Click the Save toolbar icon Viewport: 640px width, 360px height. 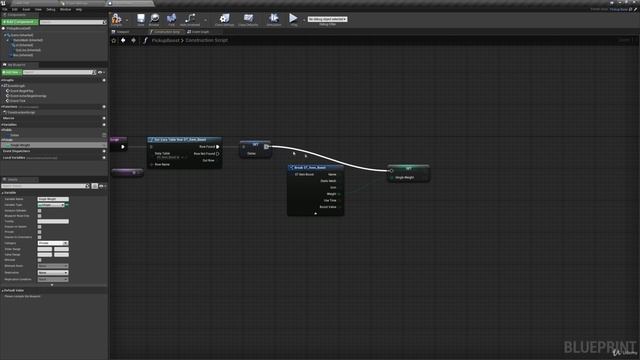tap(140, 18)
